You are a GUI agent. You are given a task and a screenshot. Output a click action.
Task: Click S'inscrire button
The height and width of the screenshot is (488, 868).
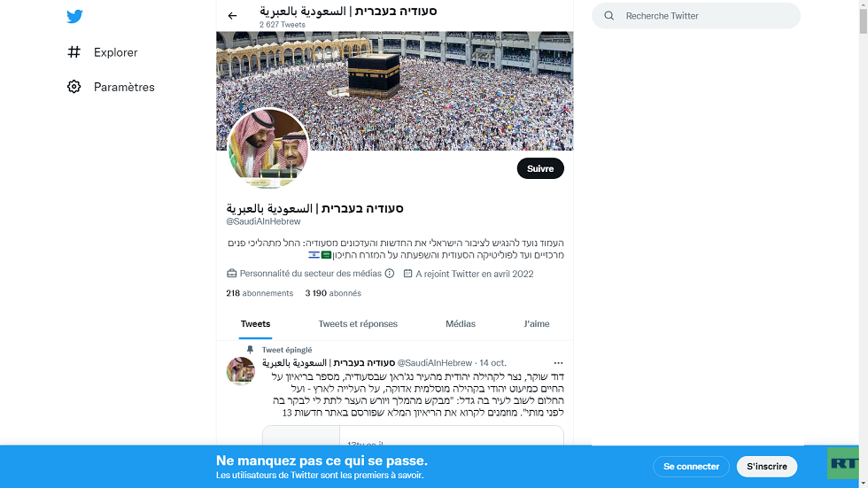tap(767, 467)
